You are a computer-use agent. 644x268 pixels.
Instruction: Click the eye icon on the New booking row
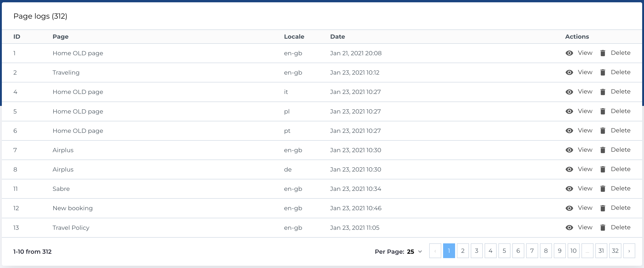(570, 208)
